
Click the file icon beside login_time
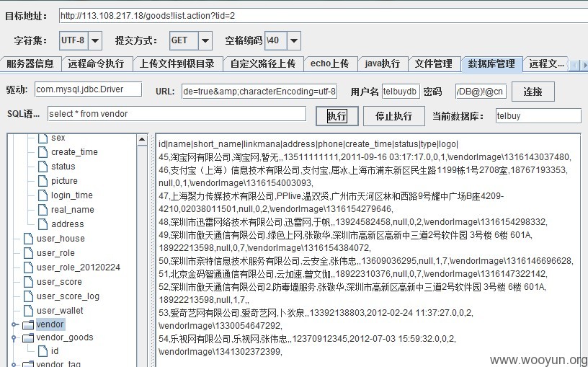[43, 195]
